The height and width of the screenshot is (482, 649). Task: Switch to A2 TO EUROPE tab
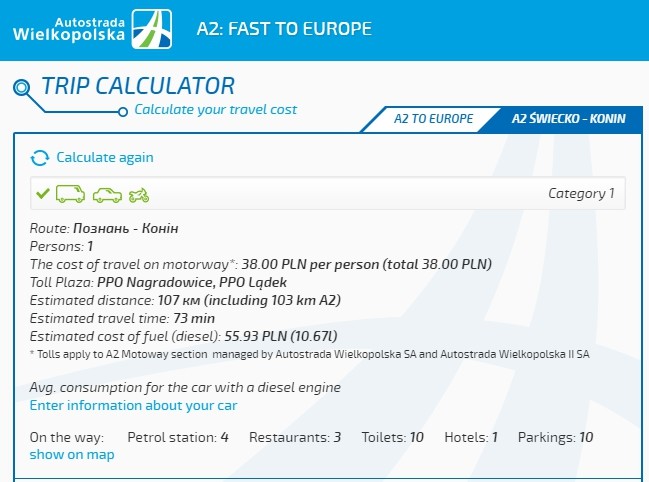click(x=432, y=118)
